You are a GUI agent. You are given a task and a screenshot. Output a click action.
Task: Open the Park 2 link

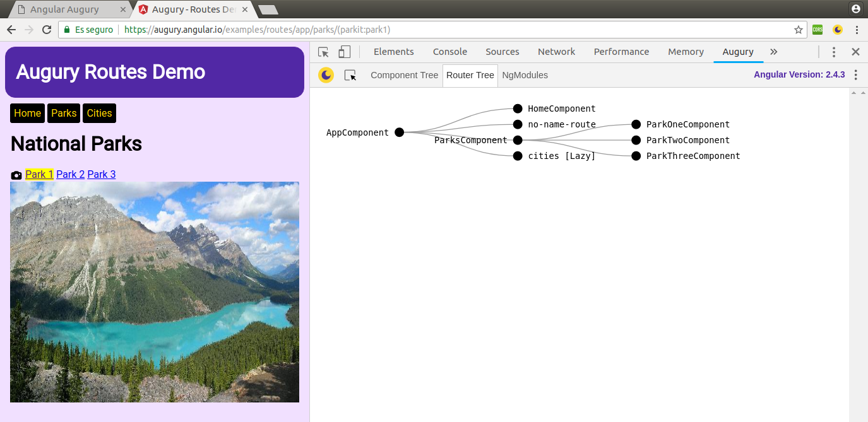tap(70, 175)
